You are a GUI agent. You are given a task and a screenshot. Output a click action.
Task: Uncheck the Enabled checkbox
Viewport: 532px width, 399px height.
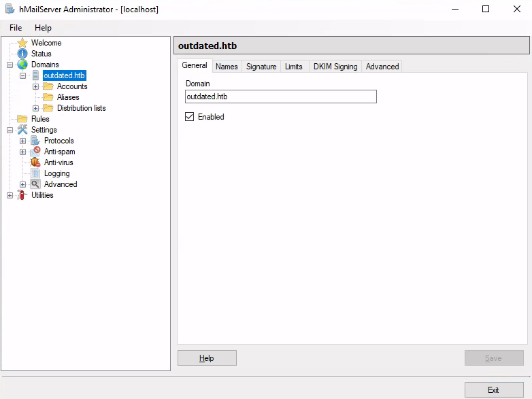tap(189, 117)
